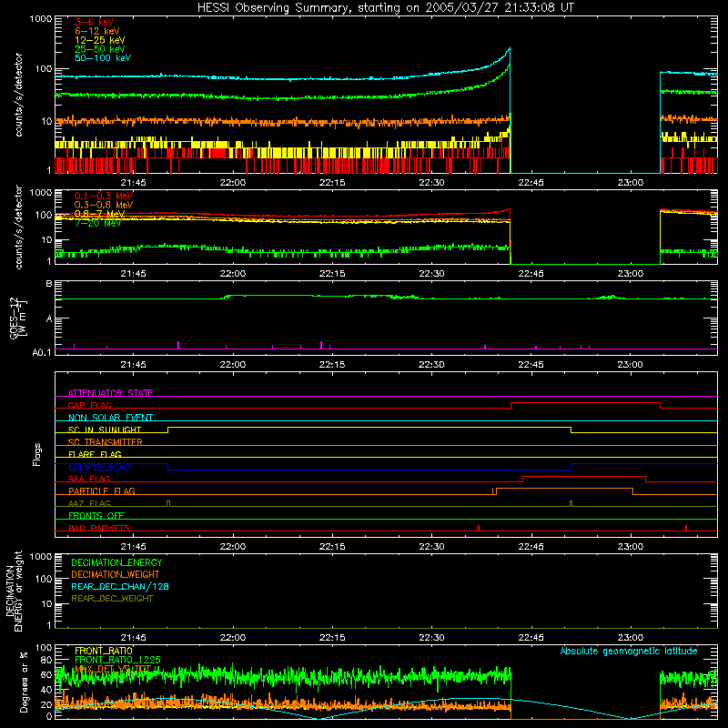
Task: Click the red 0.1-0.3 MeV legend label
Action: click(104, 196)
